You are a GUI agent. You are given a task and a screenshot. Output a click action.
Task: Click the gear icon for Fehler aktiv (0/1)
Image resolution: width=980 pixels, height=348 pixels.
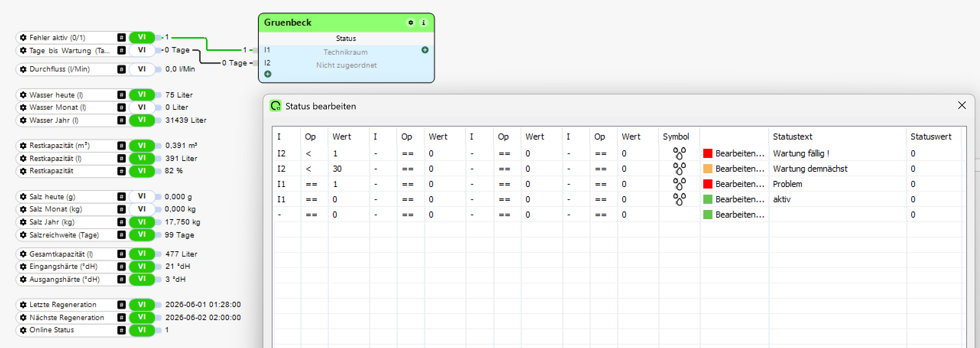tap(23, 37)
